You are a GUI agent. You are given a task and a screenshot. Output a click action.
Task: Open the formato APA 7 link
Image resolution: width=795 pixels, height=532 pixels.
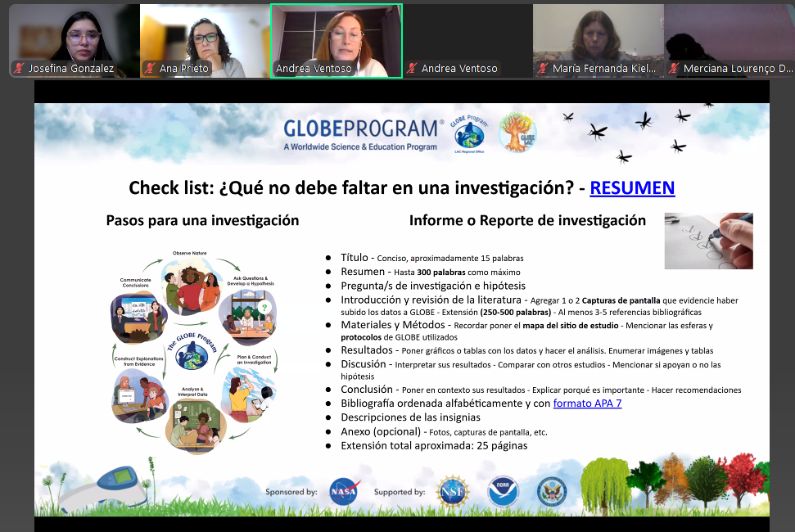(587, 404)
